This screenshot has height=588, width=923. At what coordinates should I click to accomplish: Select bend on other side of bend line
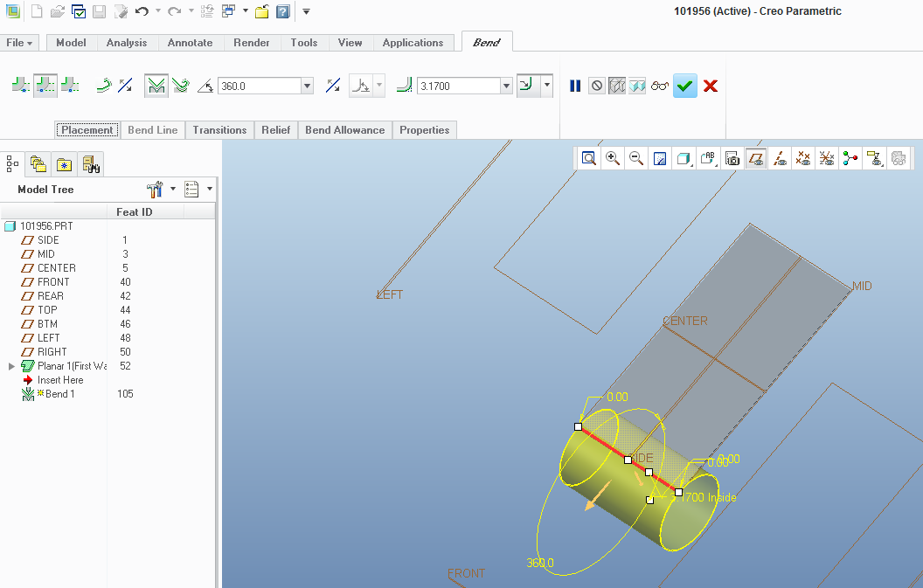(69, 86)
